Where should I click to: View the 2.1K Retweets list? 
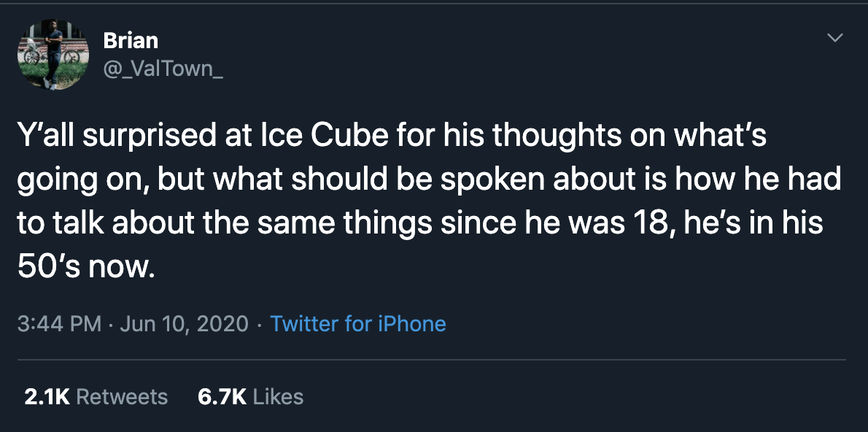point(96,396)
